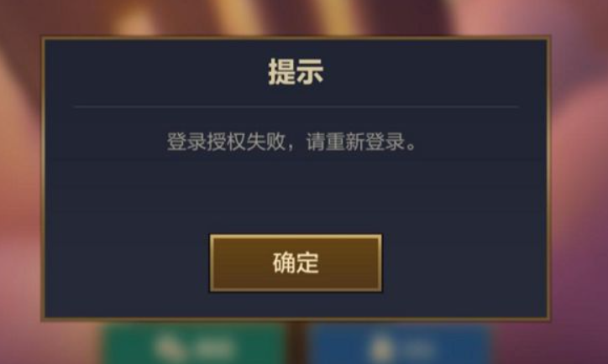Click empty dialog area above 确定 button
Viewport: 608px width, 364px height.
click(x=296, y=194)
